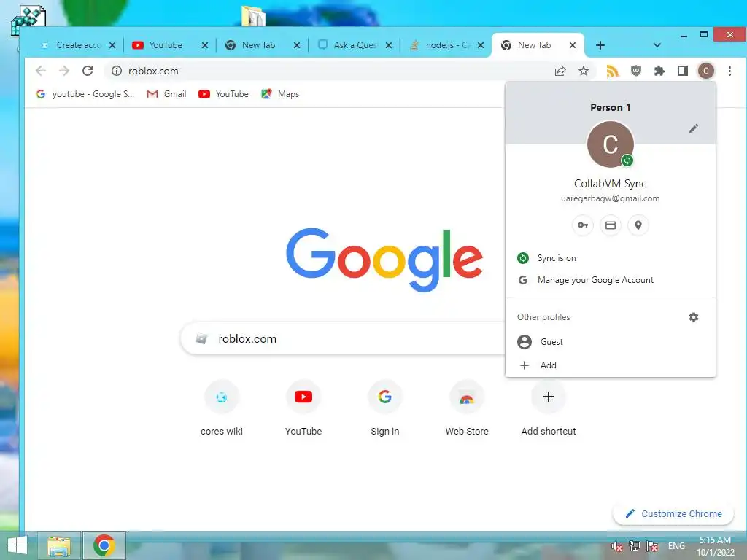Open payment methods card icon
This screenshot has width=747, height=560.
coord(611,225)
